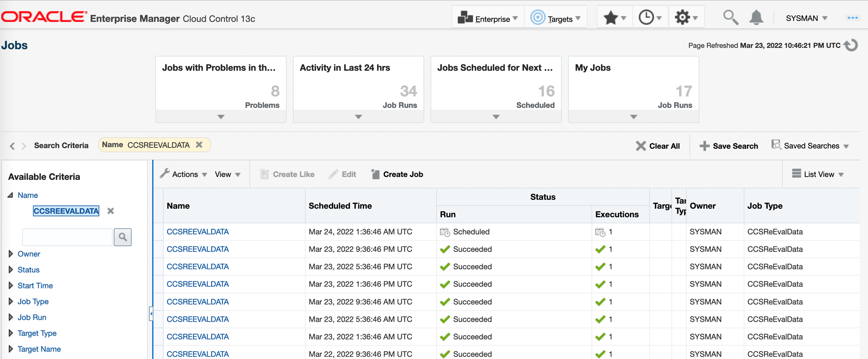Expand the Owner criteria node
The height and width of the screenshot is (359, 868).
click(11, 254)
